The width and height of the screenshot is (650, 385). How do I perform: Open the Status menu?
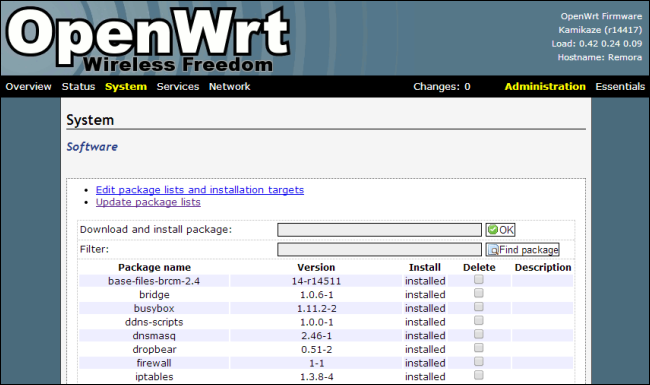78,87
